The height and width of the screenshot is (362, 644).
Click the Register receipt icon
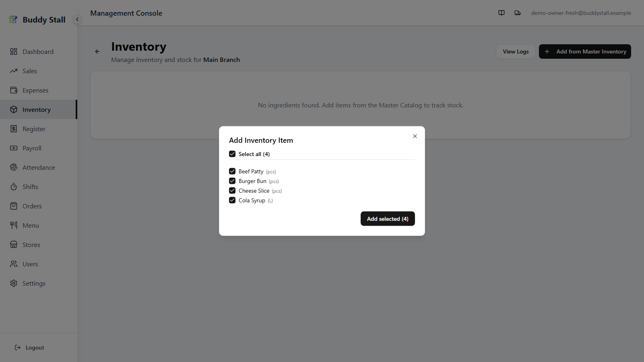(14, 129)
